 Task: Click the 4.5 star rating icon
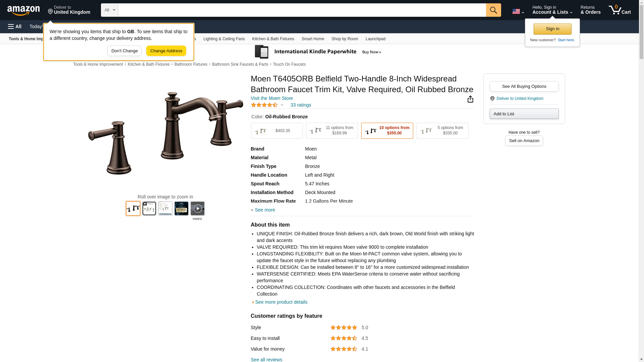pyautogui.click(x=264, y=105)
